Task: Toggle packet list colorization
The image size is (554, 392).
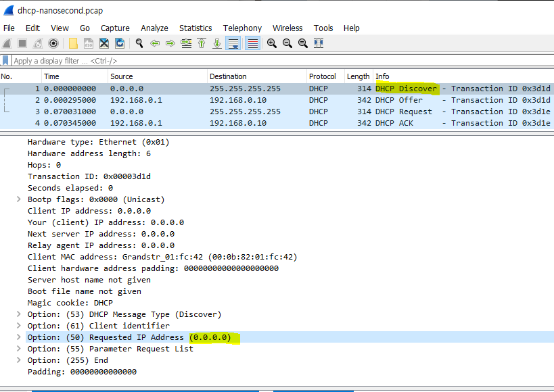Action: (252, 43)
